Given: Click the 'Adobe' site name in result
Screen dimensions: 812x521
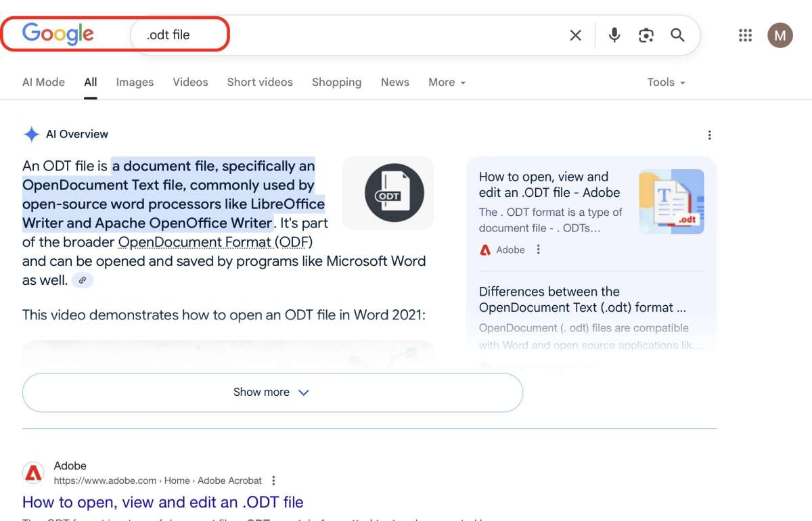Looking at the screenshot, I should point(70,466).
